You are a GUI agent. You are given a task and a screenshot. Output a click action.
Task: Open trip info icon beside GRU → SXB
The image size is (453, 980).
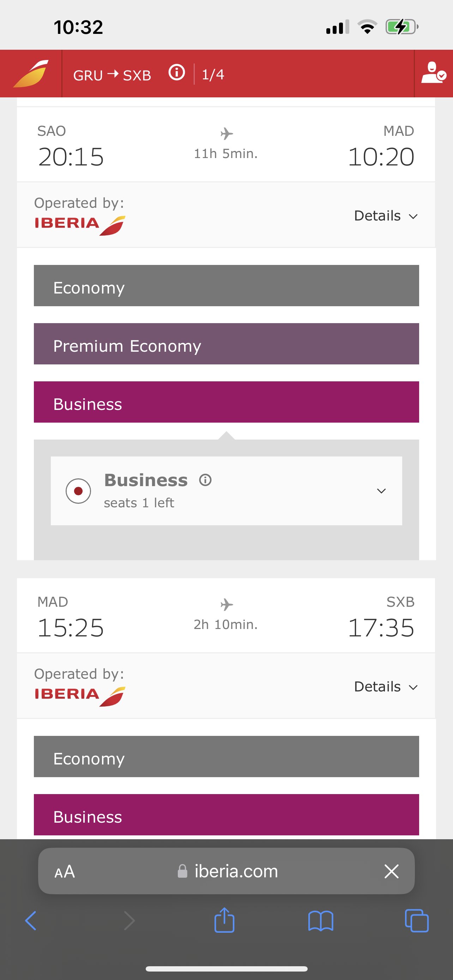pos(176,72)
